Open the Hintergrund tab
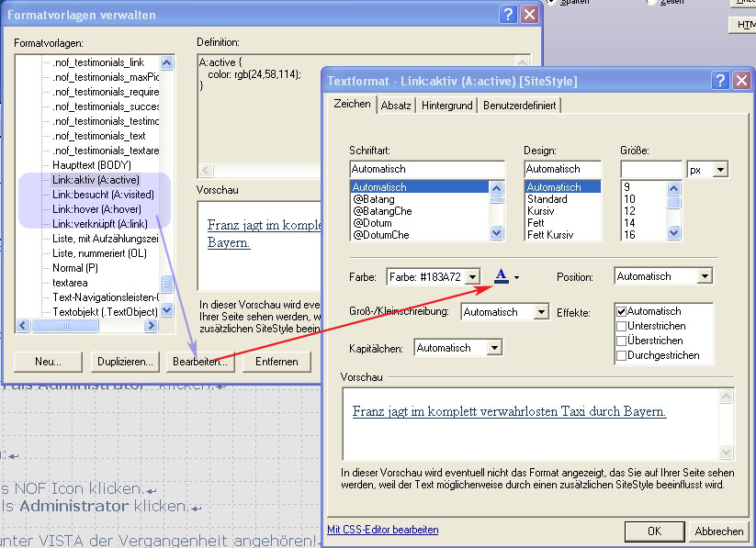The height and width of the screenshot is (548, 756). click(446, 106)
